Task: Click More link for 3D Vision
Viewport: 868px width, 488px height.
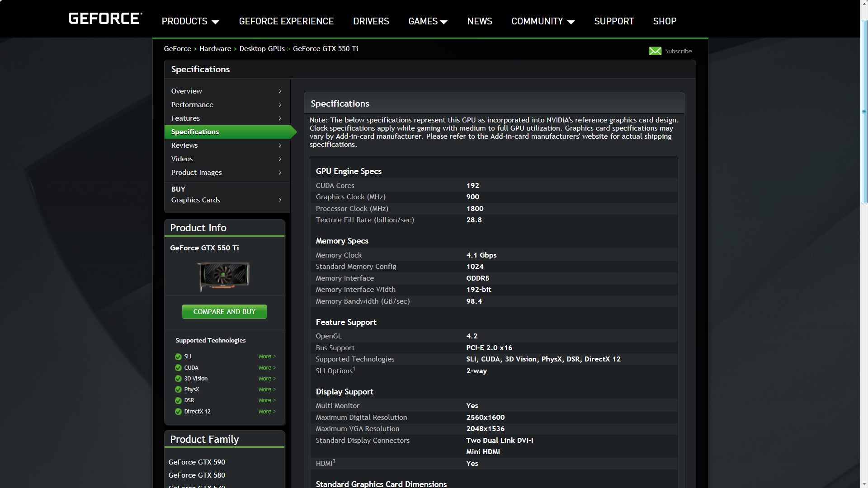Action: tap(267, 379)
